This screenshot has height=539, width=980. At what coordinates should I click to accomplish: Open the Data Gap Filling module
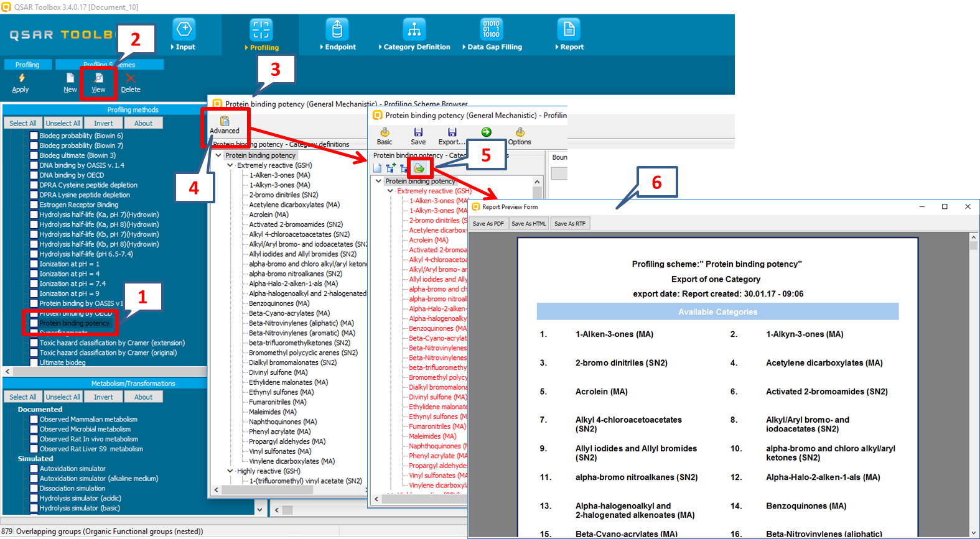492,35
